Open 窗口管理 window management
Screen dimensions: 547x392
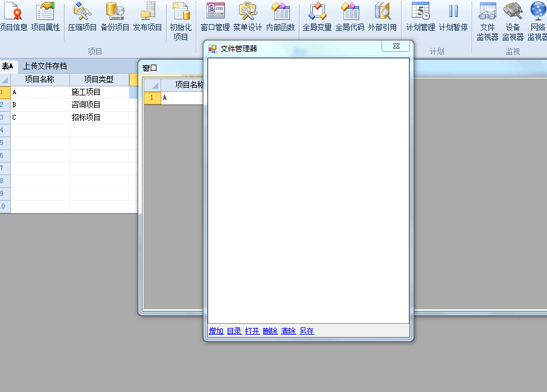(x=216, y=16)
